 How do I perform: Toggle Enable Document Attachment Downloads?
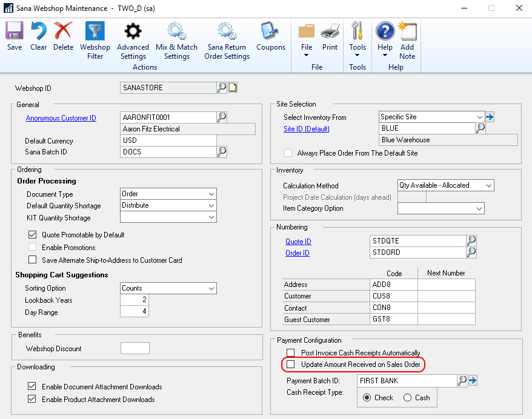click(x=32, y=386)
